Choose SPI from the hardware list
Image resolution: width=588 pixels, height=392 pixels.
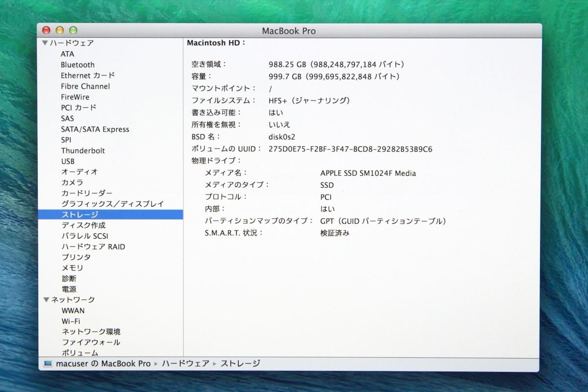66,140
